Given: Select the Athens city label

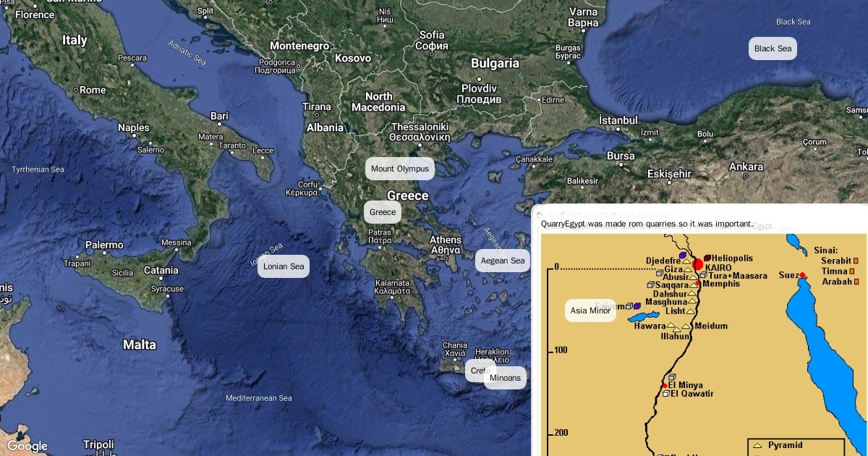Looking at the screenshot, I should click(x=446, y=245).
